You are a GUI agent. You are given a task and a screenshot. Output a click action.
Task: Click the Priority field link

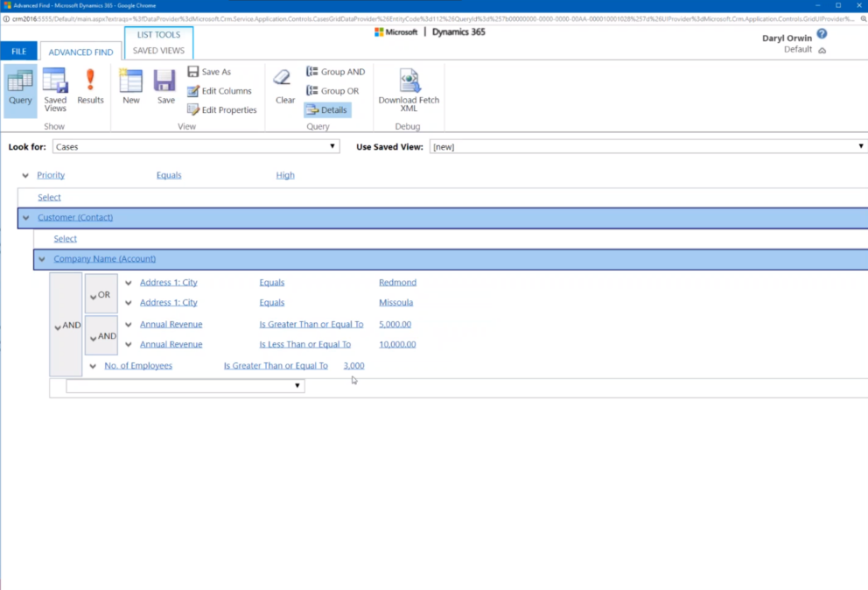(x=51, y=175)
